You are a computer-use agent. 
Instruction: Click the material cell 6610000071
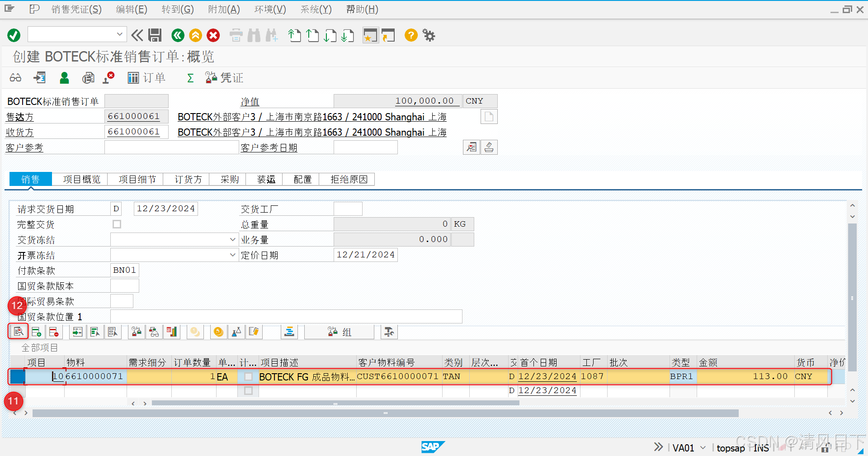[x=95, y=376]
